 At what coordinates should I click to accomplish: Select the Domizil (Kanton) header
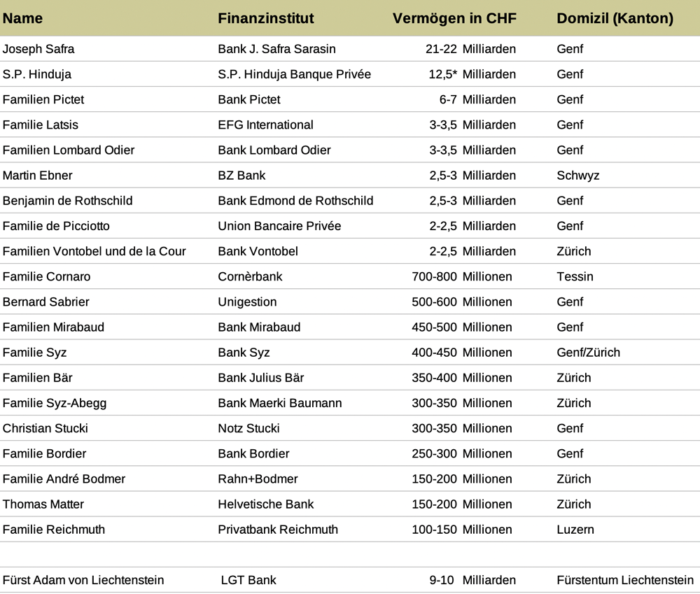click(615, 18)
